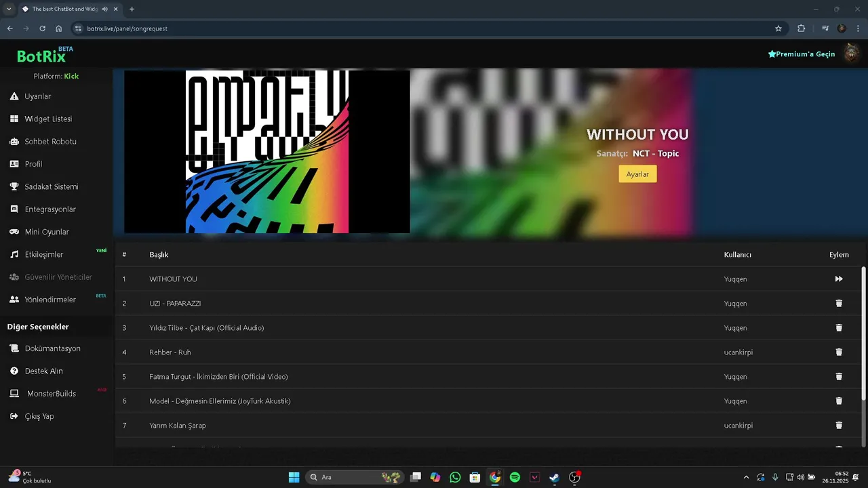Delete Model - Değmesin Ellerimiz from queue
868x488 pixels.
coord(839,401)
